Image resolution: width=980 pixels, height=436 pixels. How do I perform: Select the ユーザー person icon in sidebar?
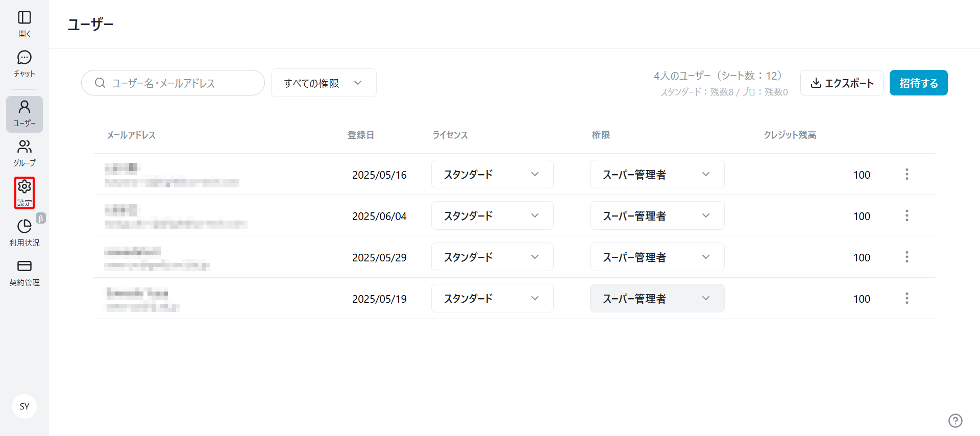tap(24, 108)
